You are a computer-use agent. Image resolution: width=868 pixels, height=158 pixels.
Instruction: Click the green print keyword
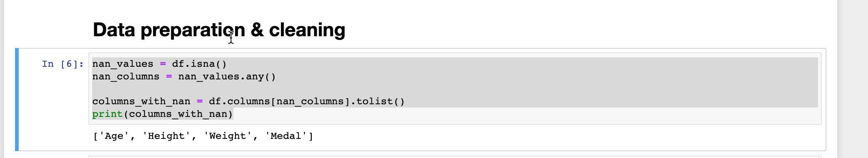[108, 114]
